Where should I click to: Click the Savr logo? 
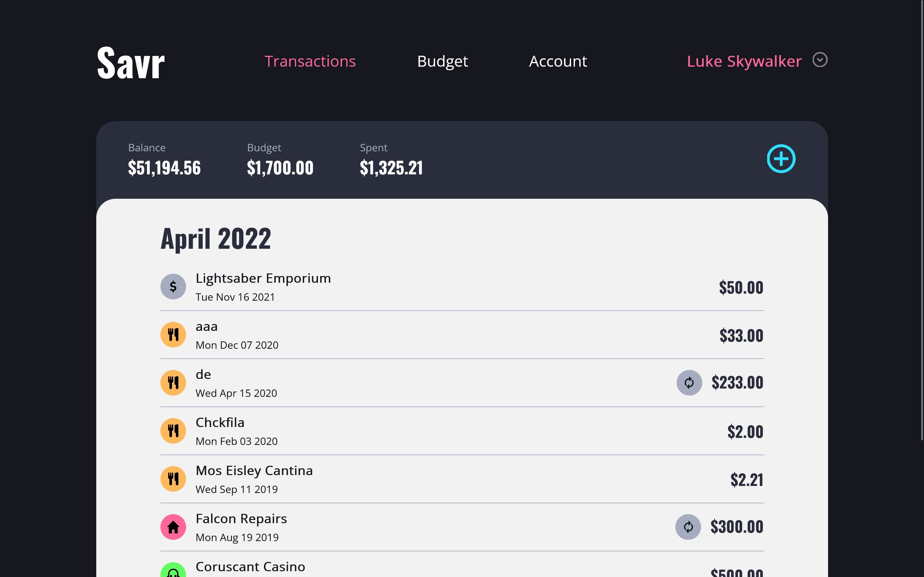(131, 63)
